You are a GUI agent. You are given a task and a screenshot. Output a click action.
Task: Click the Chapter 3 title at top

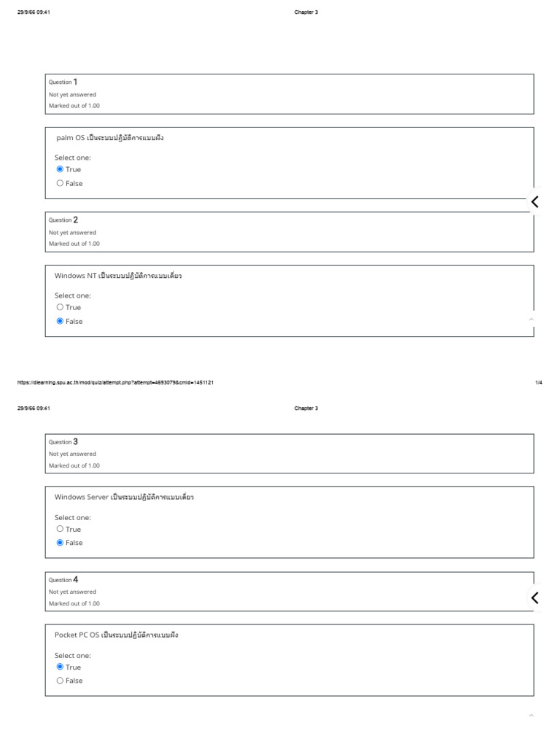pos(306,12)
